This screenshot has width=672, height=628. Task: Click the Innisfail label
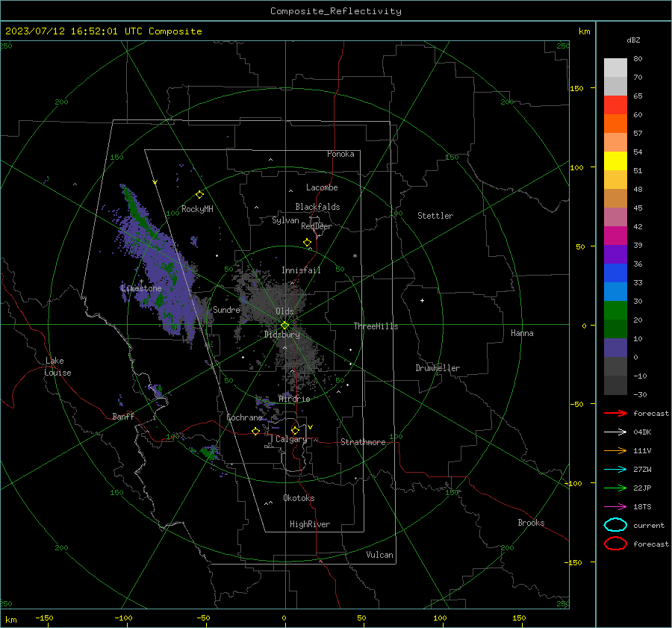pos(301,270)
